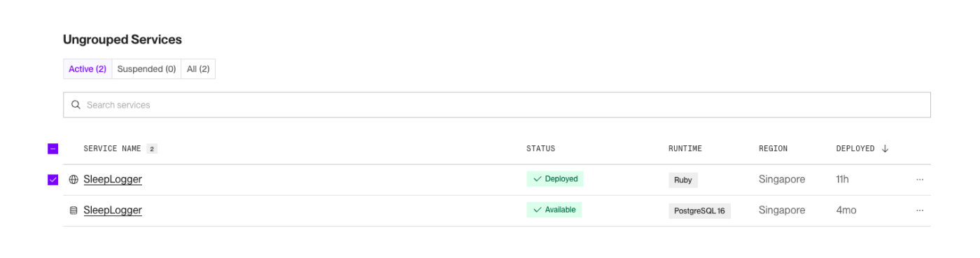Screen dimensions: 980x258
Task: Click the checkmark Available status badge
Action: pyautogui.click(x=554, y=210)
